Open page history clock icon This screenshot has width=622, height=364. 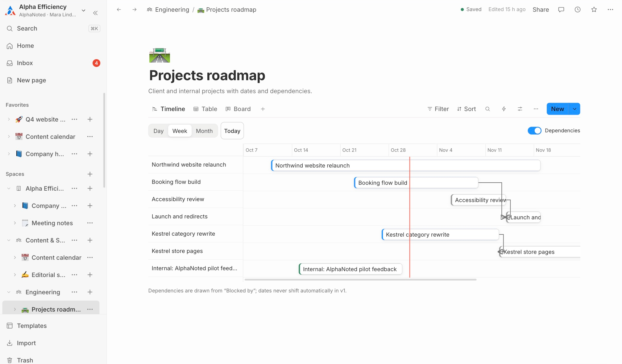coord(578,10)
